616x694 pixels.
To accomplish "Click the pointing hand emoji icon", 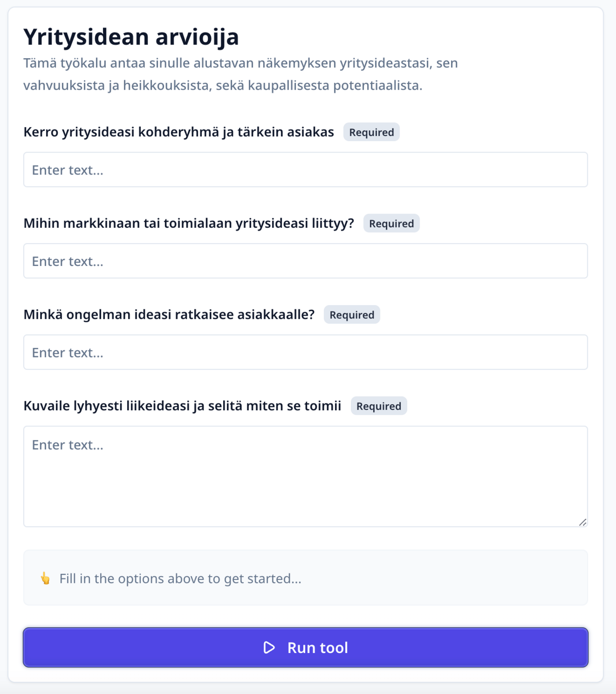I will coord(45,578).
